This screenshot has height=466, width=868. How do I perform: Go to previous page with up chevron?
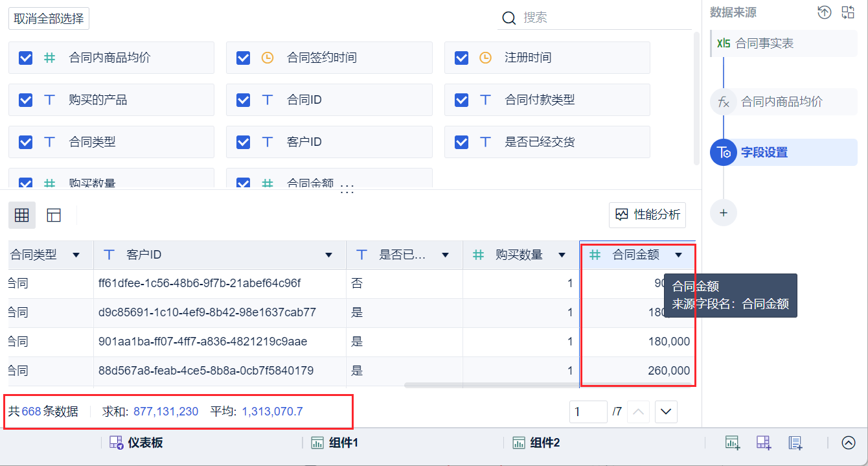(x=638, y=412)
